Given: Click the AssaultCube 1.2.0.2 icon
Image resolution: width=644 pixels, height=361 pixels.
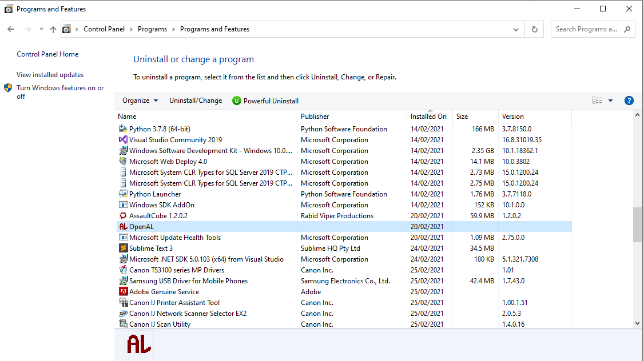Looking at the screenshot, I should pos(123,215).
